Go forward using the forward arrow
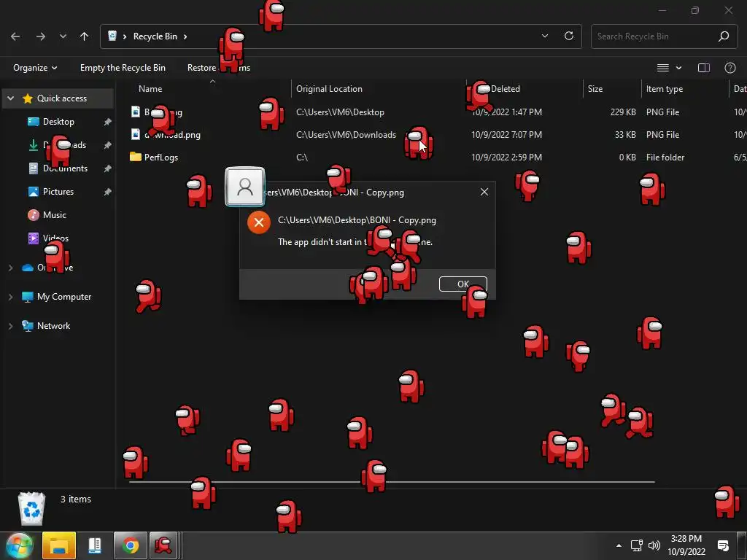 tap(41, 36)
